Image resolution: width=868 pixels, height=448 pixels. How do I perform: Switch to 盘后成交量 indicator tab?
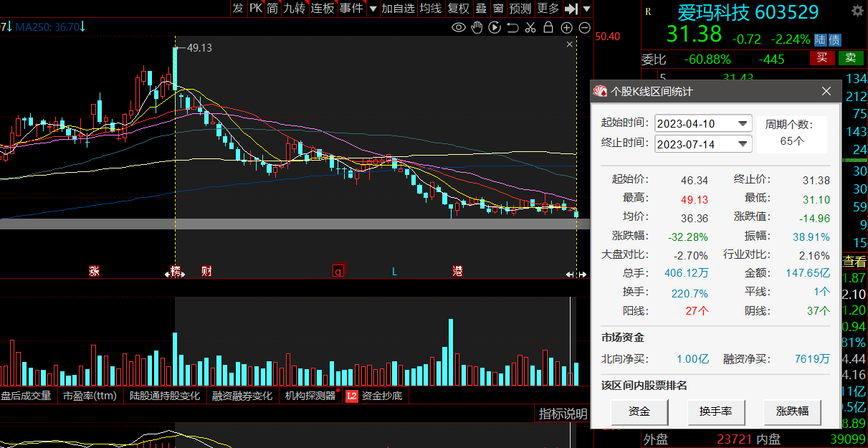(27, 395)
